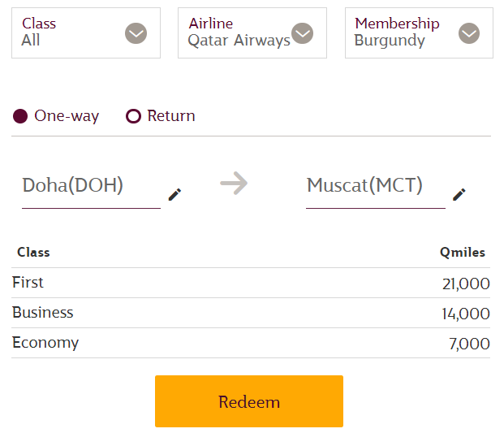This screenshot has width=504, height=446.
Task: Click the Qmiles column header
Action: pos(463,253)
